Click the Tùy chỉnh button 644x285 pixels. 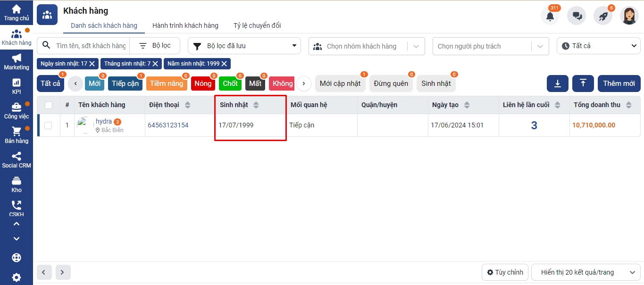505,272
